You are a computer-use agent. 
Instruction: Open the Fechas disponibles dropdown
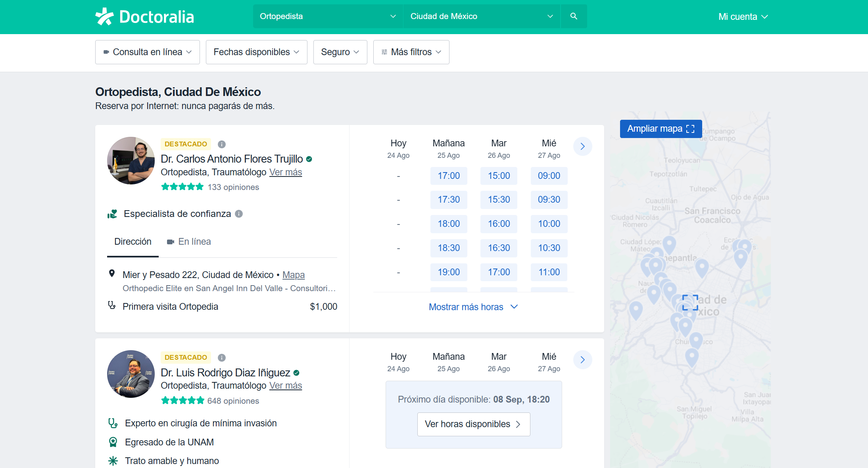tap(256, 52)
